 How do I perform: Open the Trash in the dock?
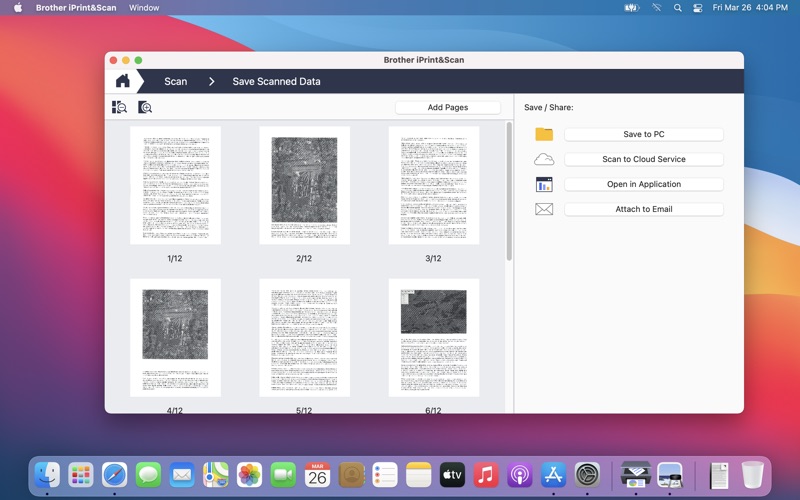click(753, 475)
